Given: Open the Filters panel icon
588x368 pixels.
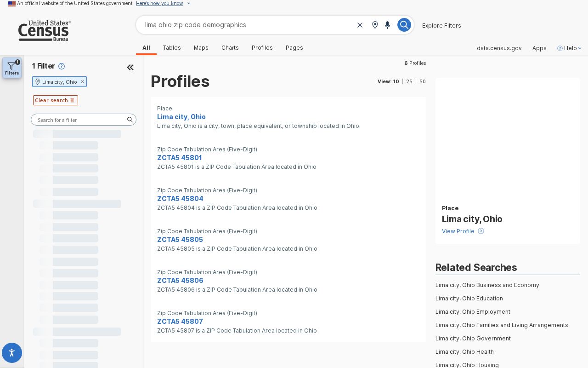Looking at the screenshot, I should [12, 68].
